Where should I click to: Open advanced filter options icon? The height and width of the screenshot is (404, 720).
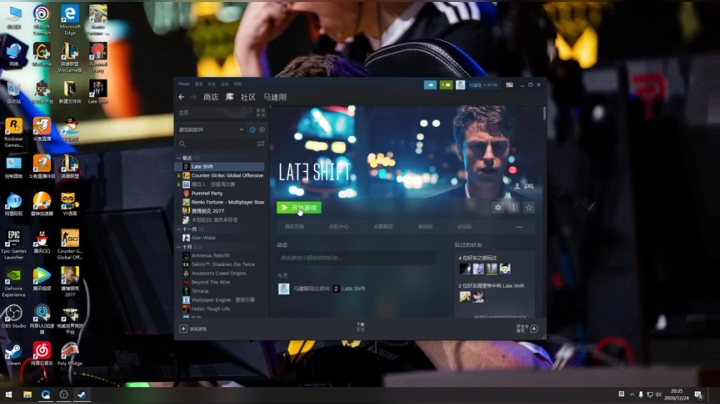[x=260, y=144]
